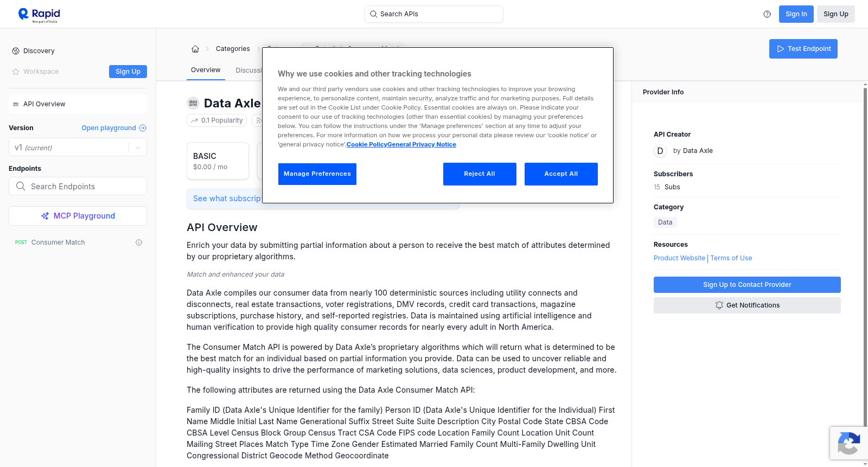Click the 'Provider Info' panel heading

663,92
